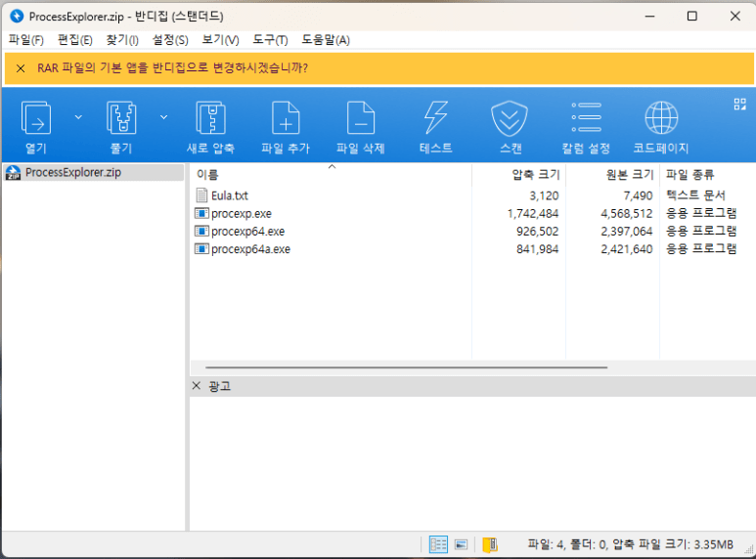Expand the 풀기 dropdown arrow
The image size is (756, 559).
click(x=164, y=117)
